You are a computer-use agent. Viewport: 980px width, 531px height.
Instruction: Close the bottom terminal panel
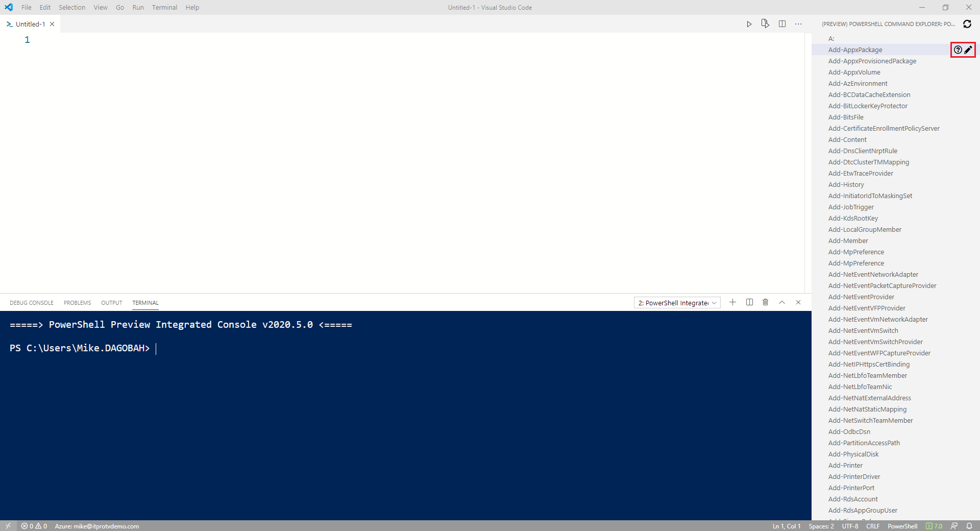pyautogui.click(x=798, y=302)
